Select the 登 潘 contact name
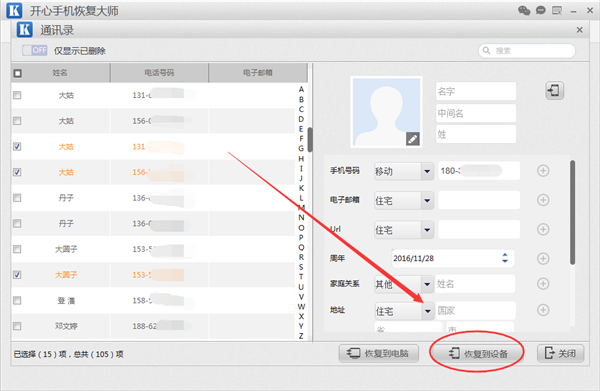The width and height of the screenshot is (600, 391). pos(66,301)
